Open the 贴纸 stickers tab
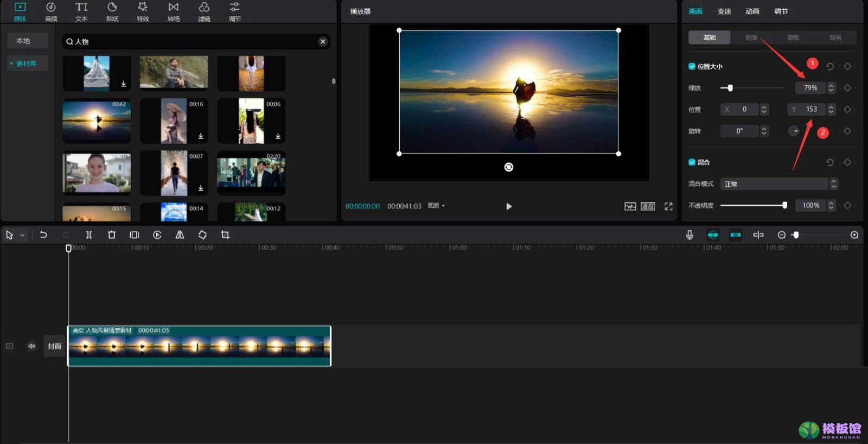 click(112, 11)
